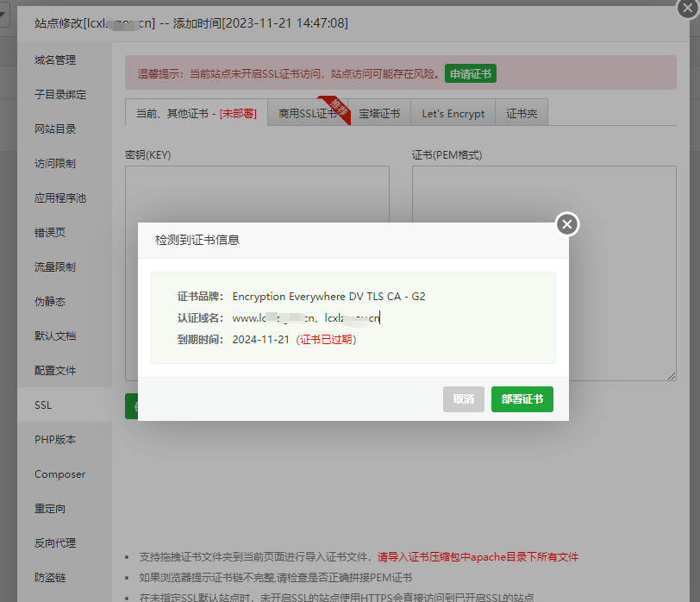Select the 当前、其他证书 tab
The image size is (700, 602).
(196, 112)
